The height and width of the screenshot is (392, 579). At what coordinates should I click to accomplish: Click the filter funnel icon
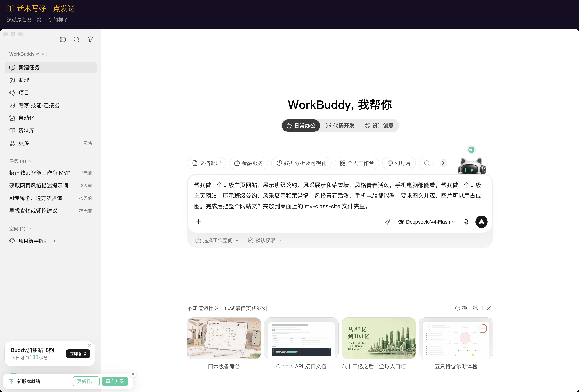[x=90, y=39]
